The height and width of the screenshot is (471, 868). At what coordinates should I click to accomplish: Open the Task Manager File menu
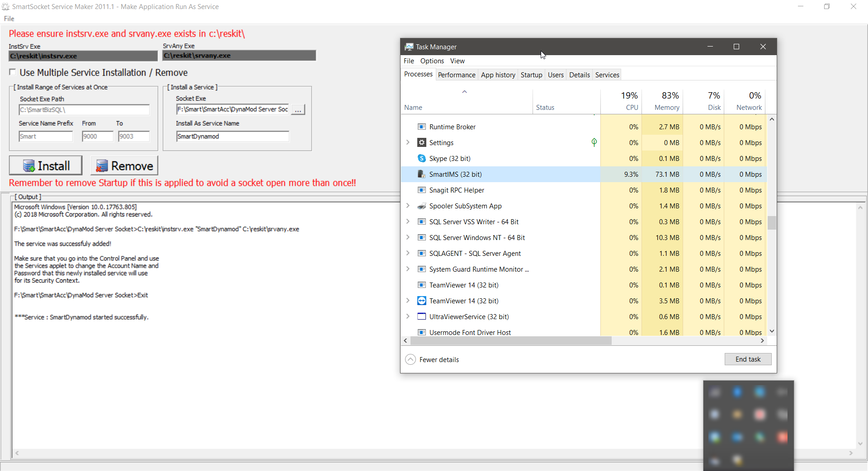coord(409,61)
